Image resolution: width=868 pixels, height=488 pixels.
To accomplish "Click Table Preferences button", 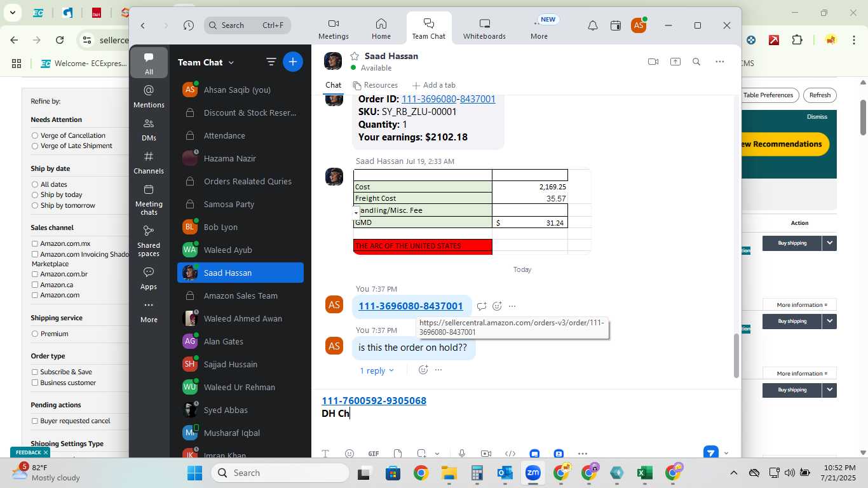I will click(768, 95).
